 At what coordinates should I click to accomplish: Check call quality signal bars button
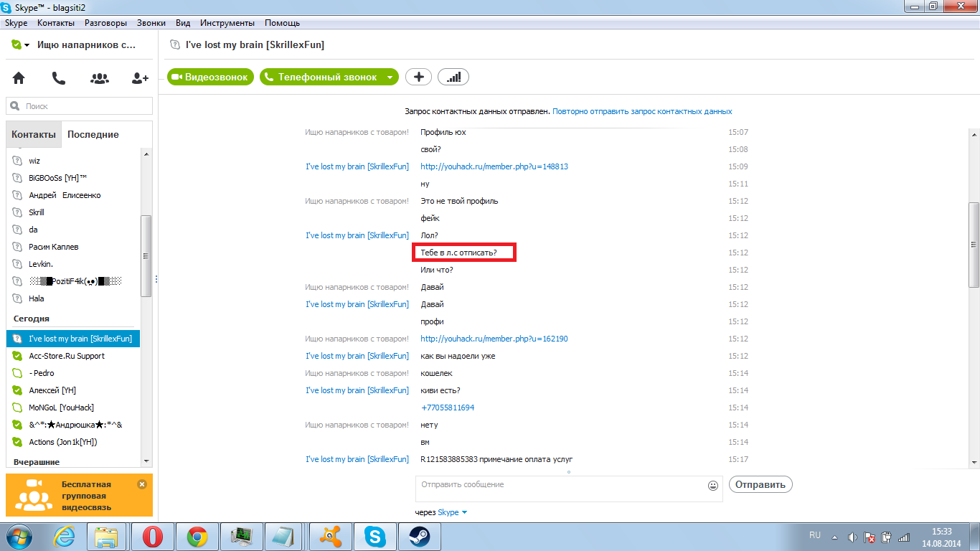click(x=453, y=77)
